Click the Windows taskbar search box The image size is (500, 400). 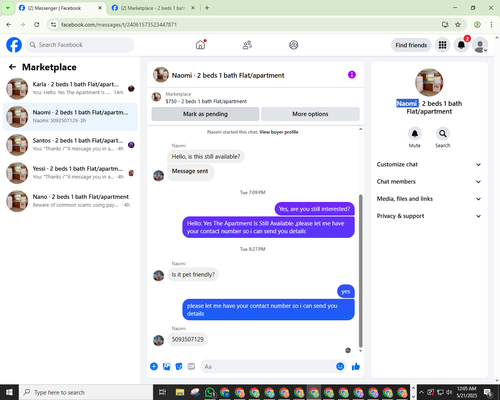pos(86,392)
